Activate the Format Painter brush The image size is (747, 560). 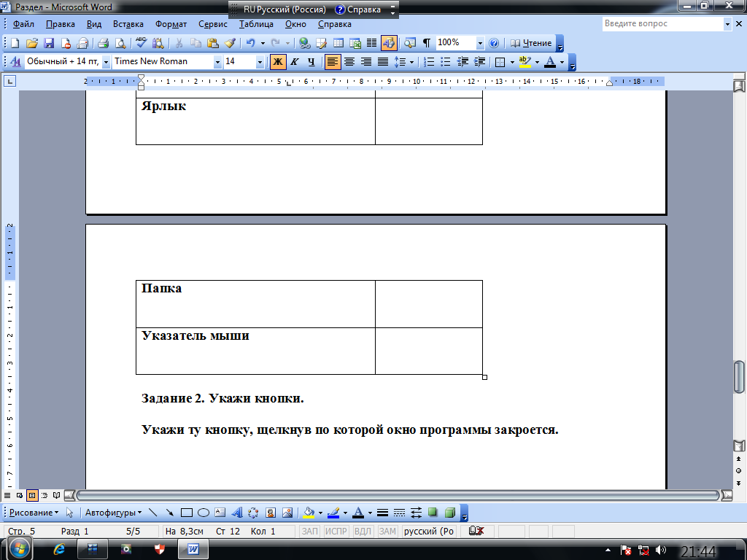click(230, 43)
